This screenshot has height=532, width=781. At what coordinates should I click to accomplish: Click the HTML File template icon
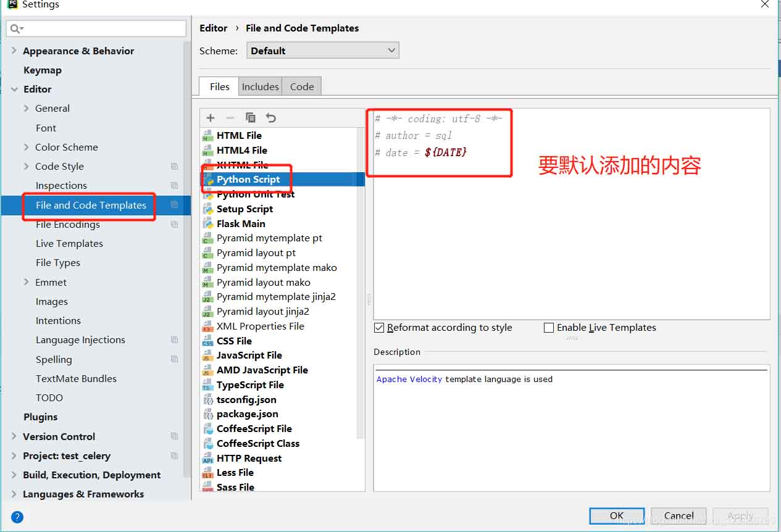coord(207,136)
